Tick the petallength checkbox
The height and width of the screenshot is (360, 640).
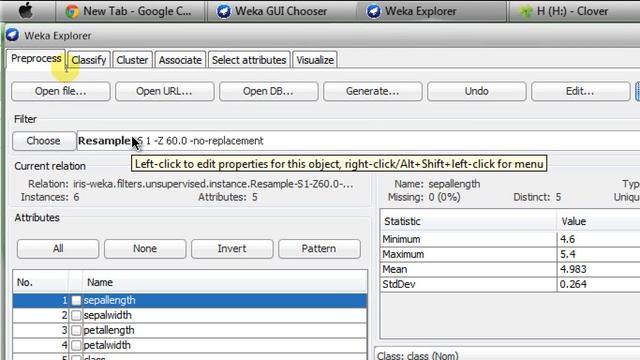point(76,330)
